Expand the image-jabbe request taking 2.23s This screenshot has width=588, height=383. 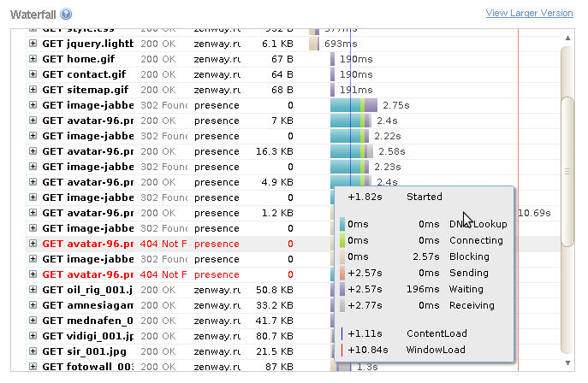coord(33,166)
